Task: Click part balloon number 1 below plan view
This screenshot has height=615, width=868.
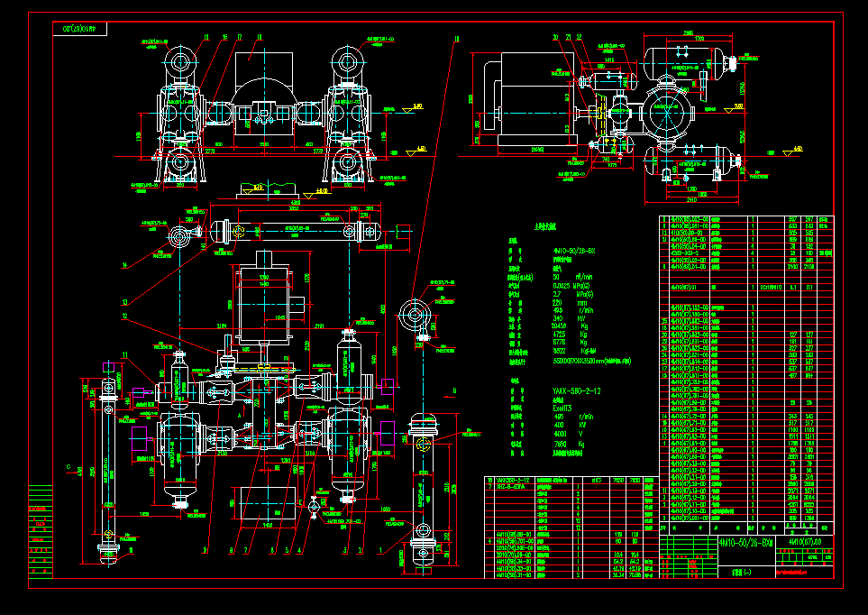Action: tap(381, 551)
